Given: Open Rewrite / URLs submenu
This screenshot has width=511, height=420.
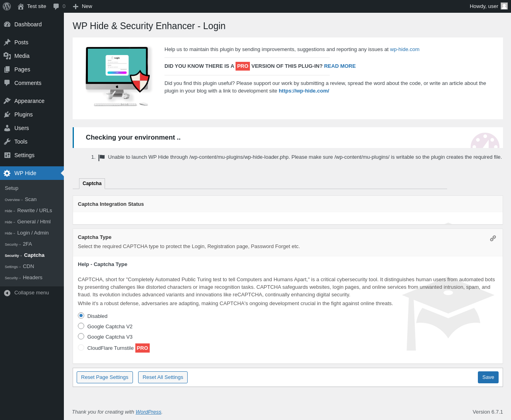Looking at the screenshot, I should click(28, 211).
